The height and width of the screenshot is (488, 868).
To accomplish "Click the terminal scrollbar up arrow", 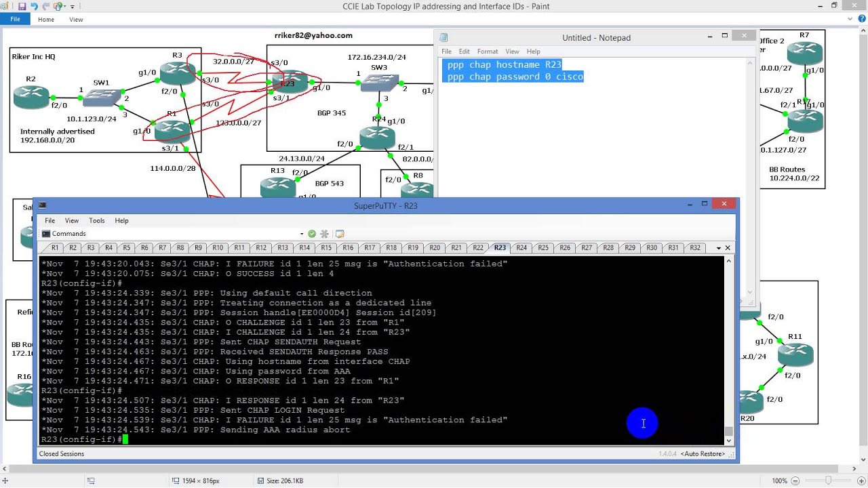I will click(x=729, y=261).
